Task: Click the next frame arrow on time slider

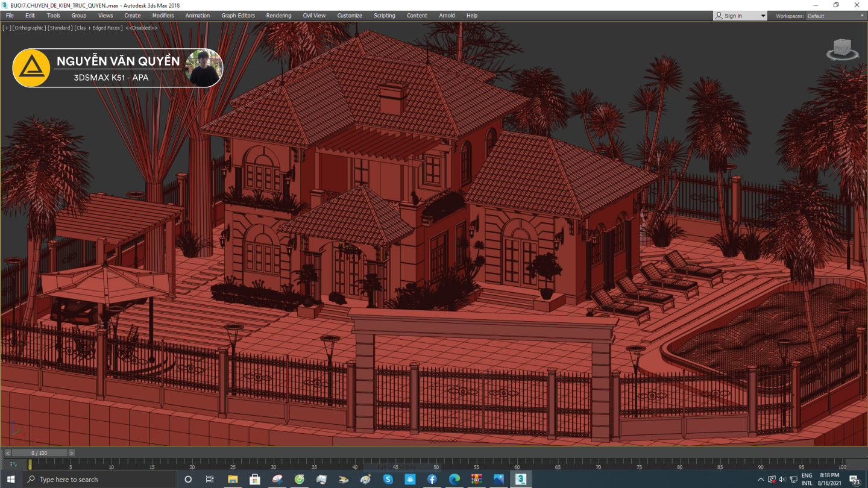Action: [x=71, y=452]
